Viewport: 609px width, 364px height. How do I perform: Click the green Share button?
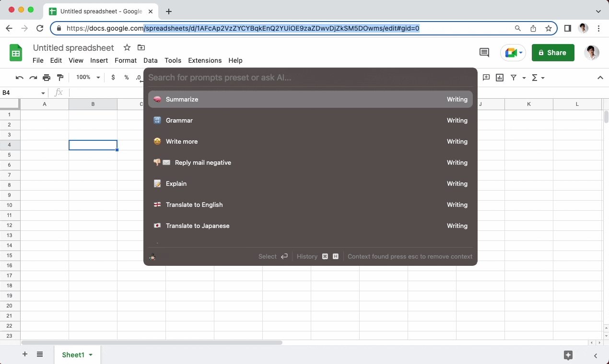(x=553, y=53)
